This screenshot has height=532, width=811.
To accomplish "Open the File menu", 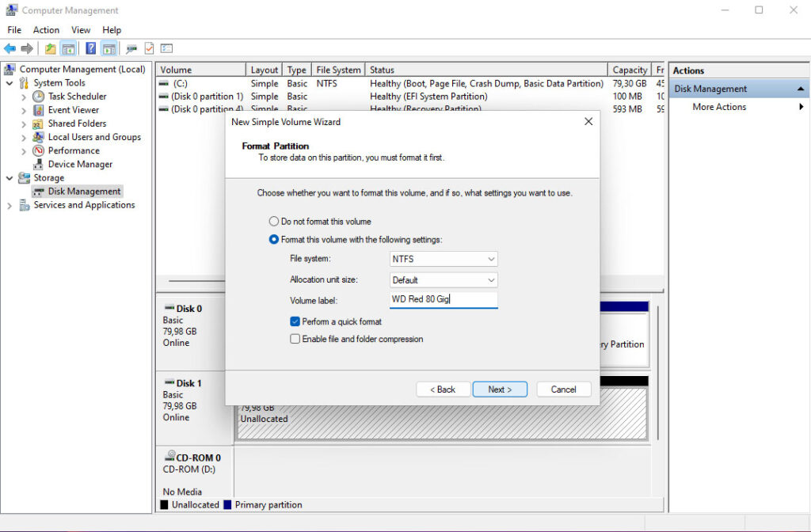I will (14, 30).
